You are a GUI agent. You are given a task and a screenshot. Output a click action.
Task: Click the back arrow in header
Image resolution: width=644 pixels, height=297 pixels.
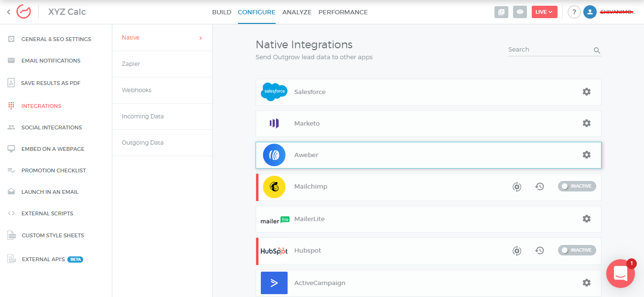[9, 12]
